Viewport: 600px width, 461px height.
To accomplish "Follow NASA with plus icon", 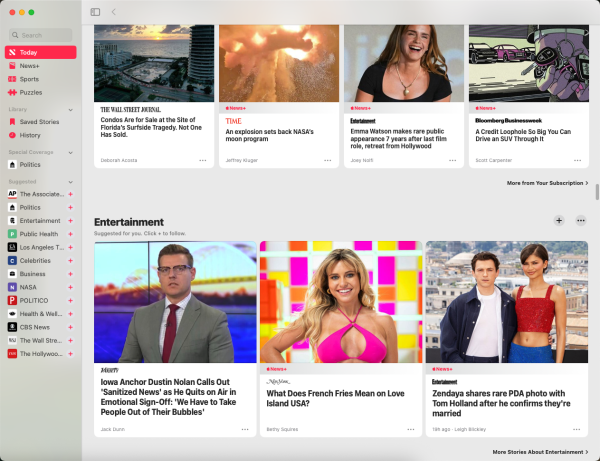I will [70, 287].
